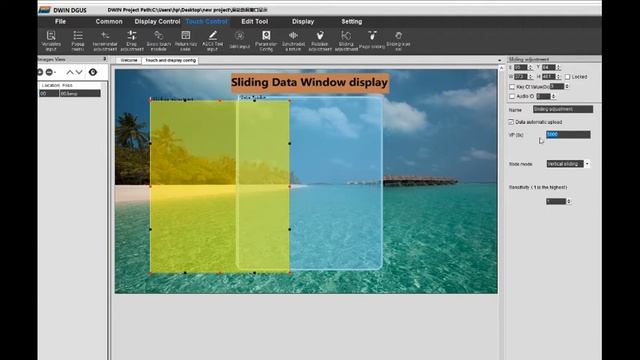Select the Parameter Config tool

click(x=266, y=40)
